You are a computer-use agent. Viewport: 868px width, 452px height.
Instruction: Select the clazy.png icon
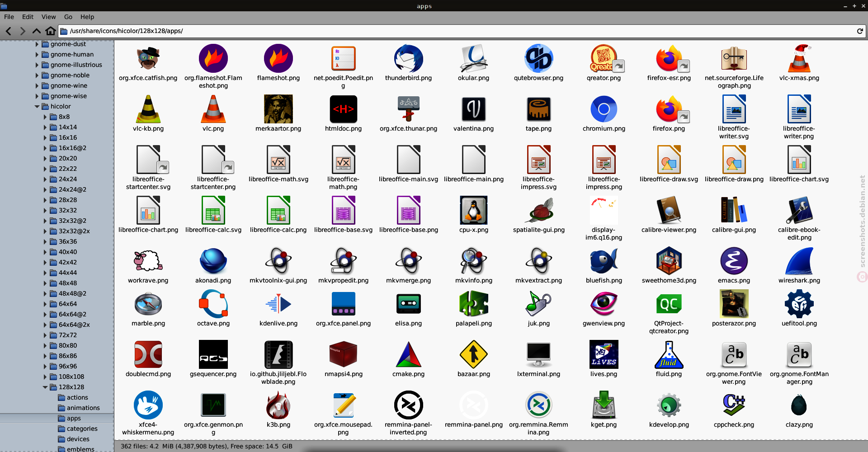pyautogui.click(x=799, y=405)
